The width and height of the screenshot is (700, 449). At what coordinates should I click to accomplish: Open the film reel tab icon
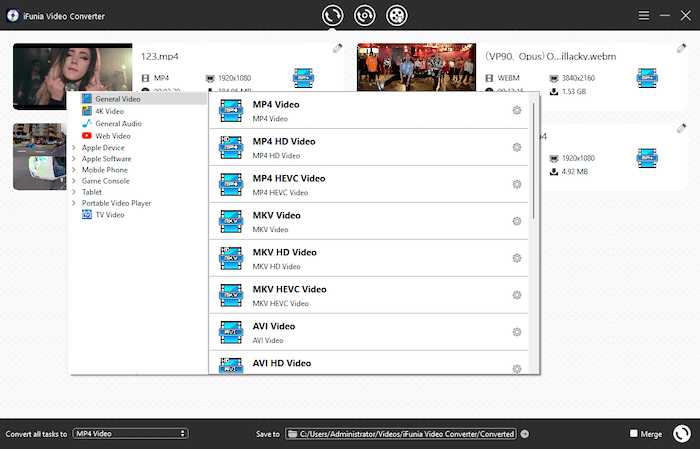pos(397,15)
